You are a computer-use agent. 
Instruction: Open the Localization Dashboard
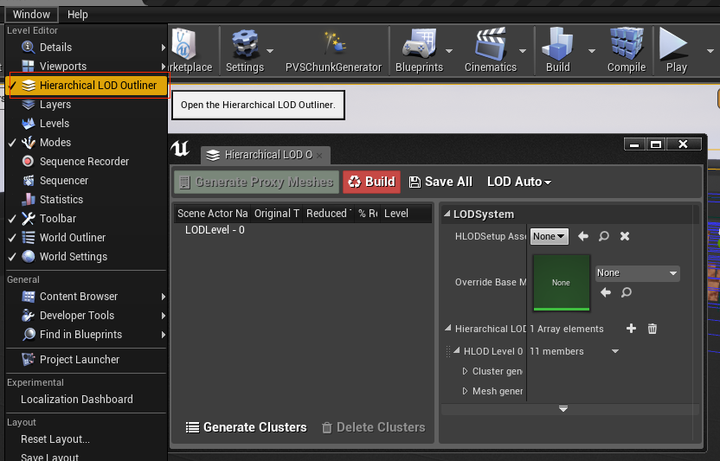pos(86,399)
